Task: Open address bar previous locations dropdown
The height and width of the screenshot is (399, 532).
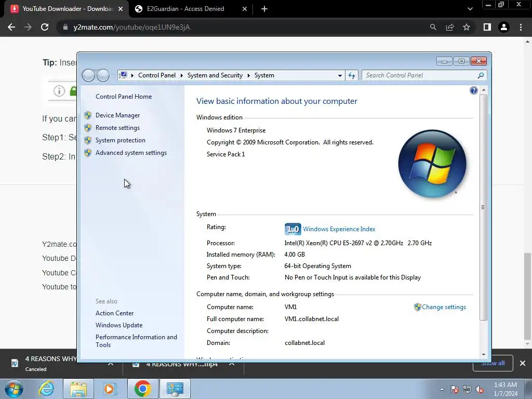Action: [340, 75]
